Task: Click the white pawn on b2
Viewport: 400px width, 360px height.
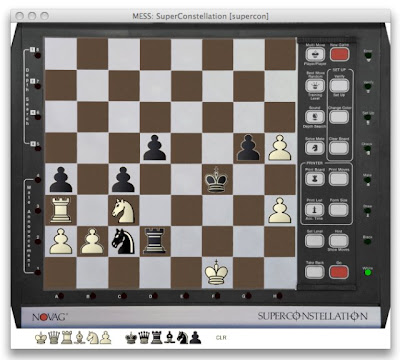Action: point(92,241)
